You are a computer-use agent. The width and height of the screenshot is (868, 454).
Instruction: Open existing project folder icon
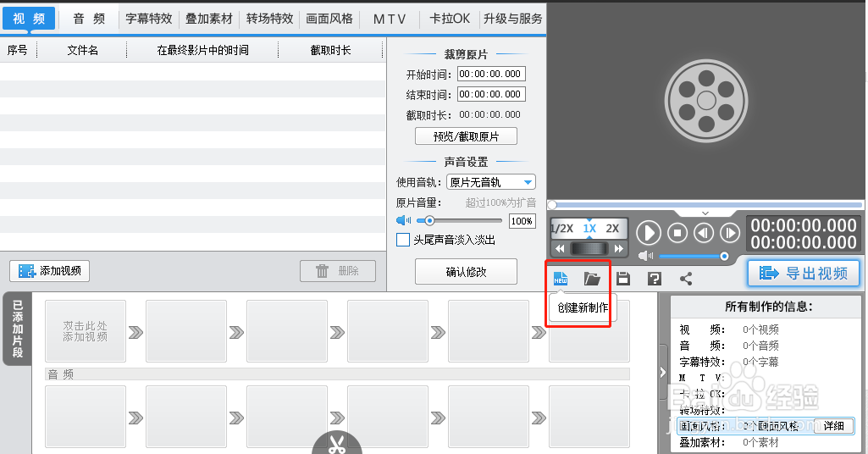point(592,279)
